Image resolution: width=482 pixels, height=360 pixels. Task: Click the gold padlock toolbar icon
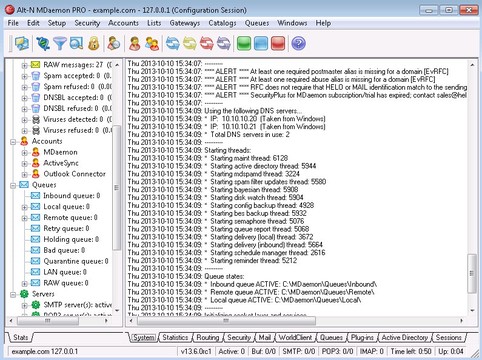pyautogui.click(x=94, y=44)
